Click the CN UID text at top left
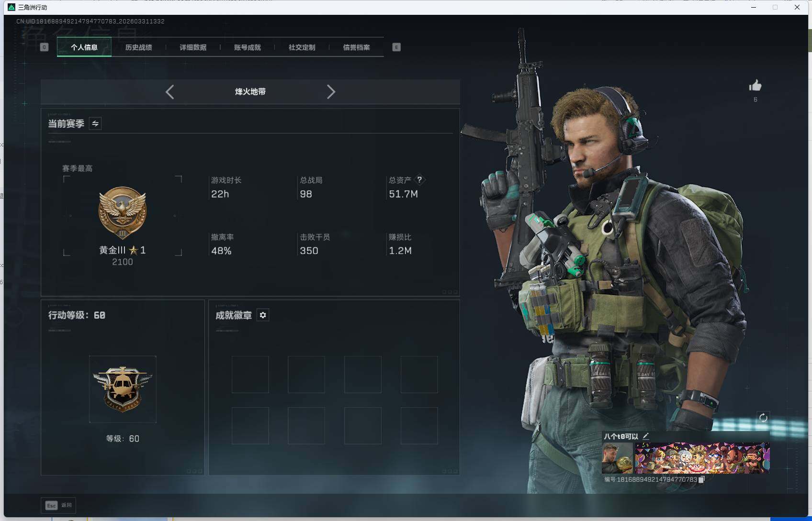Image resolution: width=812 pixels, height=521 pixels. [90, 21]
